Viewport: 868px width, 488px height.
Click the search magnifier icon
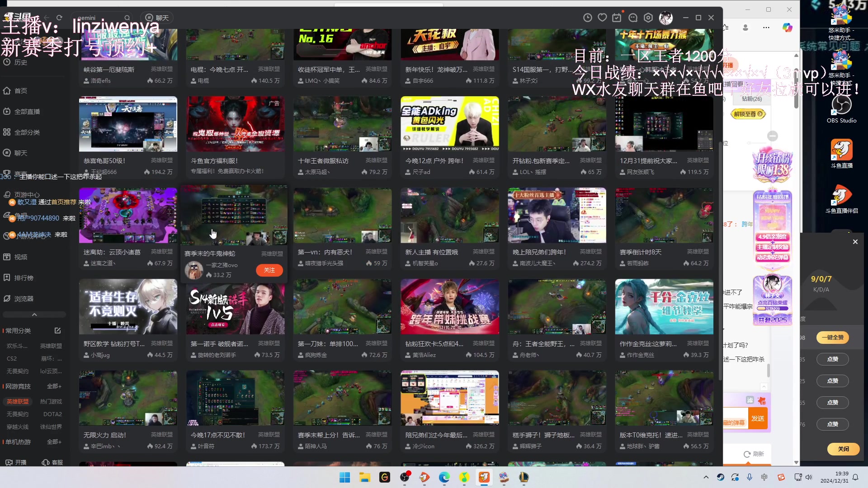point(127,18)
